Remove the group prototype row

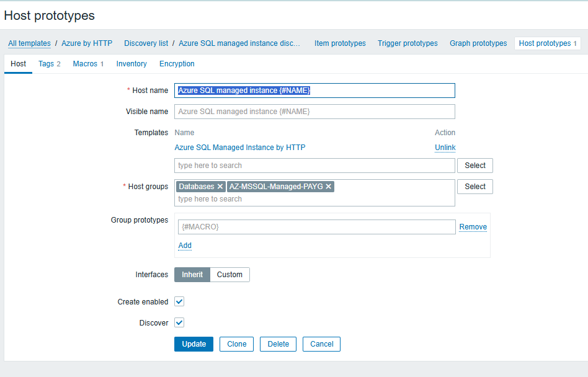(x=473, y=227)
